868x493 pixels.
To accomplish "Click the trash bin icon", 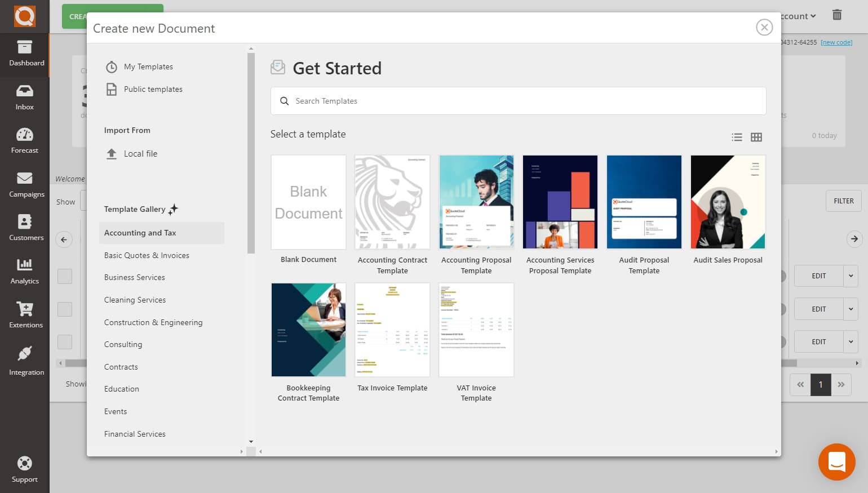I will pyautogui.click(x=837, y=15).
